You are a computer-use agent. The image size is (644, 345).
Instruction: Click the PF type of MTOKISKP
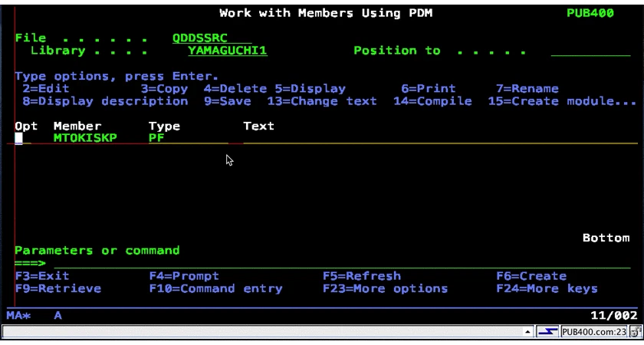coord(156,138)
